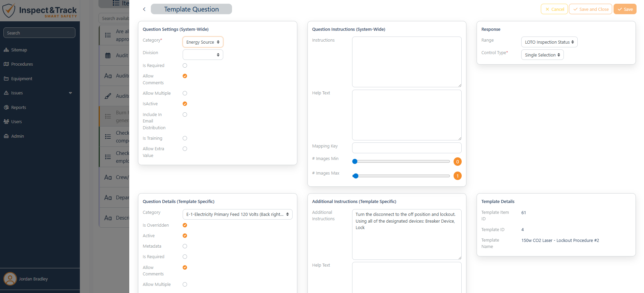Click the Search available items field

click(x=114, y=18)
